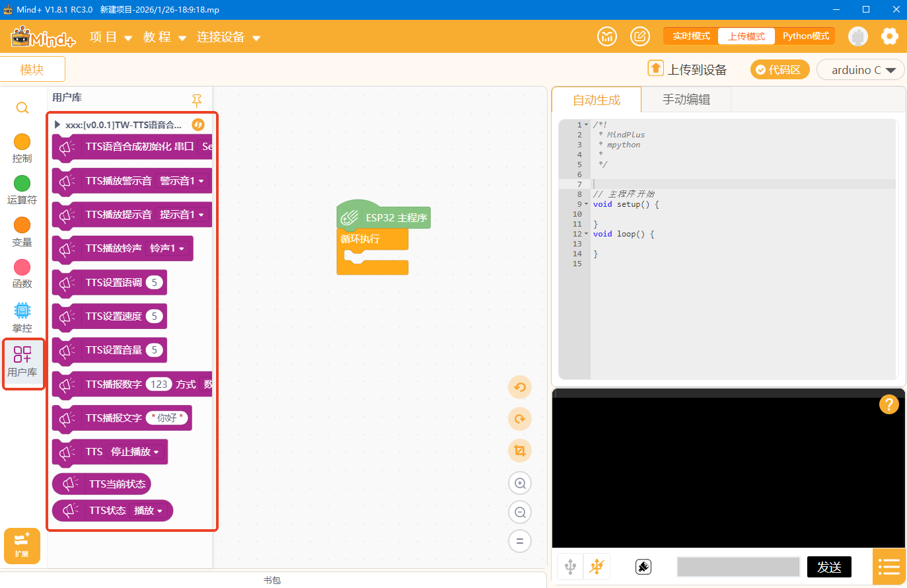Viewport: 907px width, 588px height.
Task: Expand the TW-TTS语音合成 library tree arrow
Action: click(x=57, y=124)
